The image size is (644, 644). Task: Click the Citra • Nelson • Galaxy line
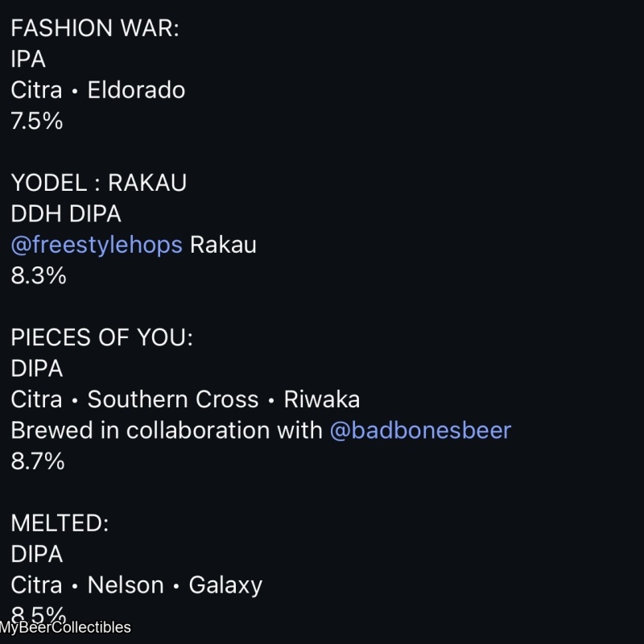(136, 584)
